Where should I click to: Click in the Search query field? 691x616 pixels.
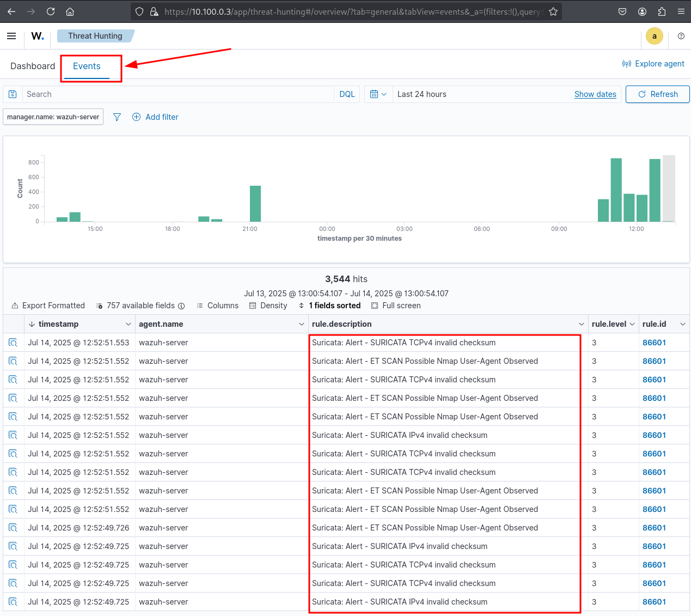(179, 94)
